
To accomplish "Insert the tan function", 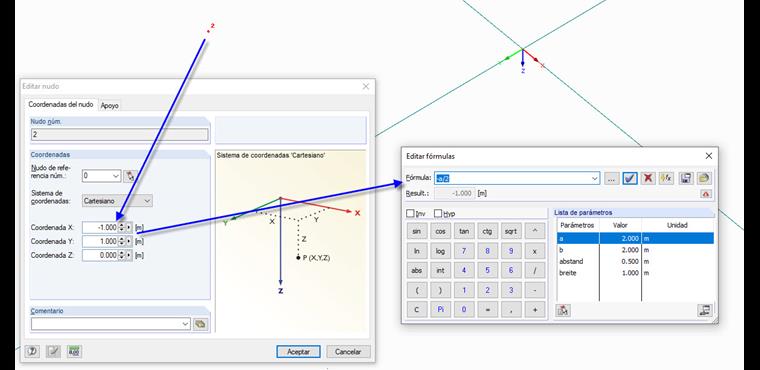I will point(464,232).
